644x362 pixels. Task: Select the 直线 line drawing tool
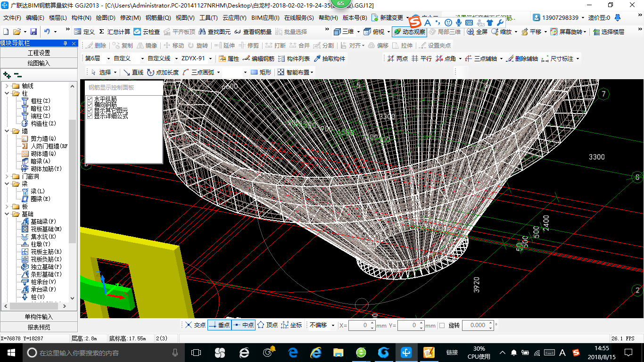point(133,72)
